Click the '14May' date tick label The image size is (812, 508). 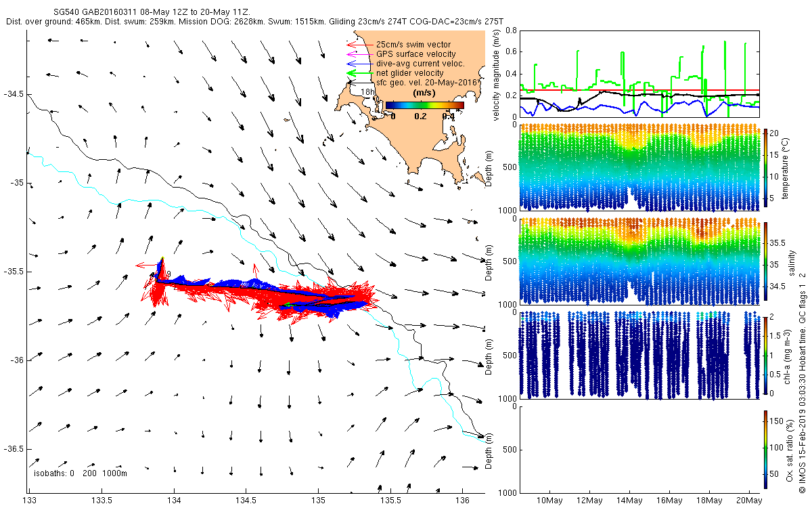(x=629, y=501)
